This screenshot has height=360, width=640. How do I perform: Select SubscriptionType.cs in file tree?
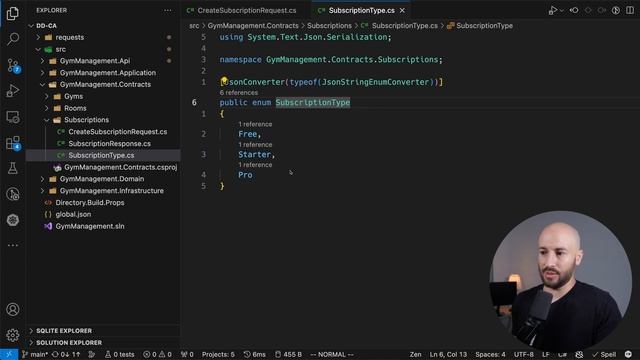coord(103,155)
